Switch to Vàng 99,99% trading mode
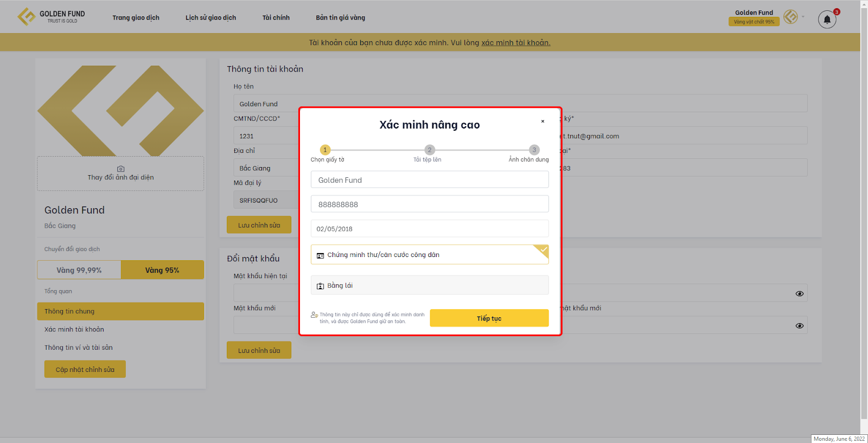Viewport: 868px width, 443px height. click(79, 270)
